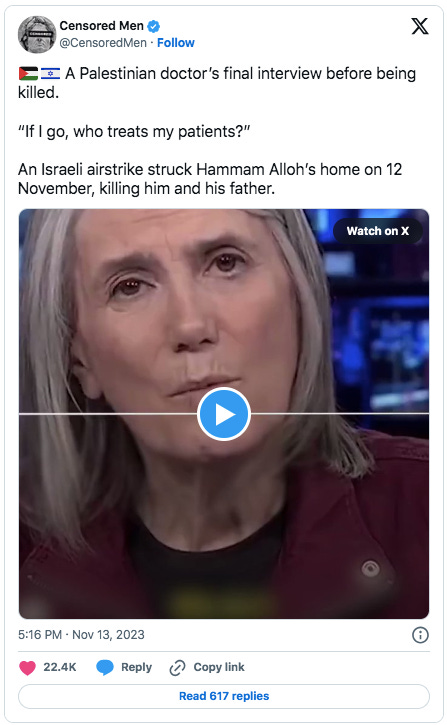Screen dimensions: 447x725
Task: Click the Watch on X button
Action: (378, 231)
